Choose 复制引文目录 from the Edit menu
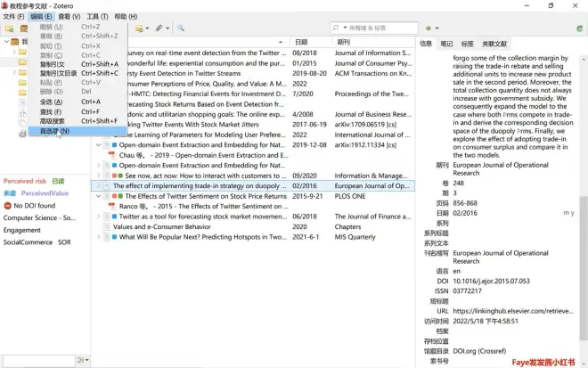Viewport: 588px width, 368px height. (x=78, y=73)
